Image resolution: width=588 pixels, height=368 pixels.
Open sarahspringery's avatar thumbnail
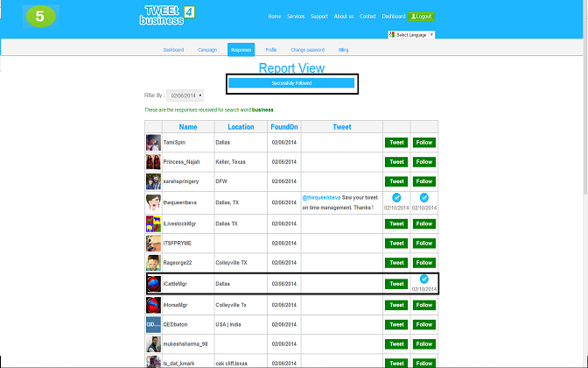pos(153,181)
